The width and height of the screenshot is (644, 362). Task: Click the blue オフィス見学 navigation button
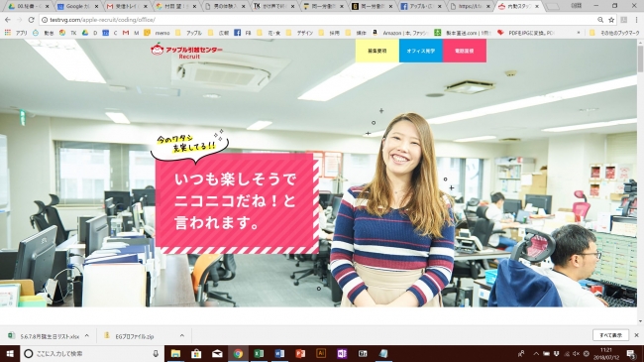[x=421, y=51]
